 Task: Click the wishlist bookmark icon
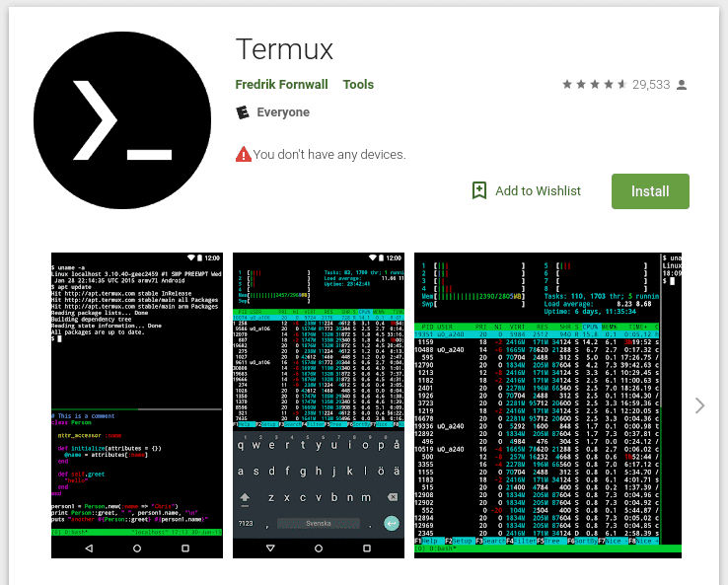479,190
